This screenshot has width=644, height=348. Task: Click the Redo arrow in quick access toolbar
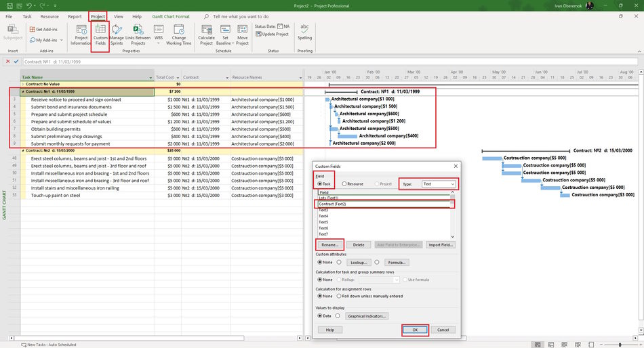click(x=42, y=5)
